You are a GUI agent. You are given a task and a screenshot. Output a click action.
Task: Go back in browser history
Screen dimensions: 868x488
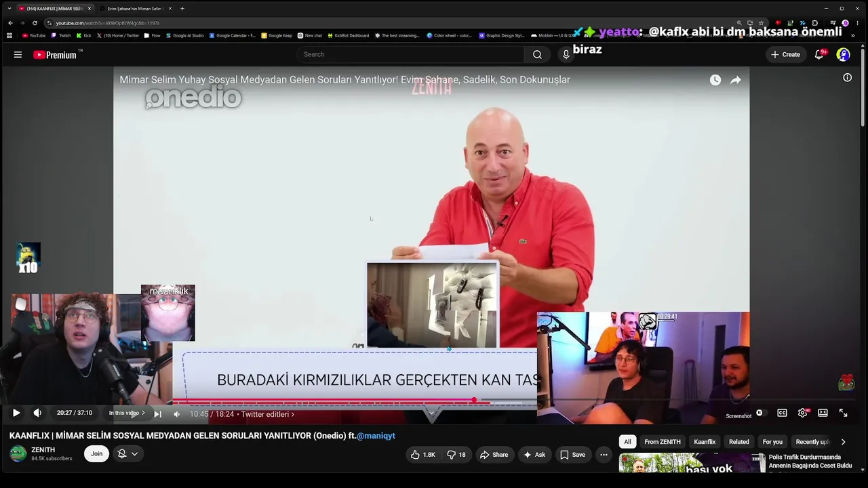9,23
